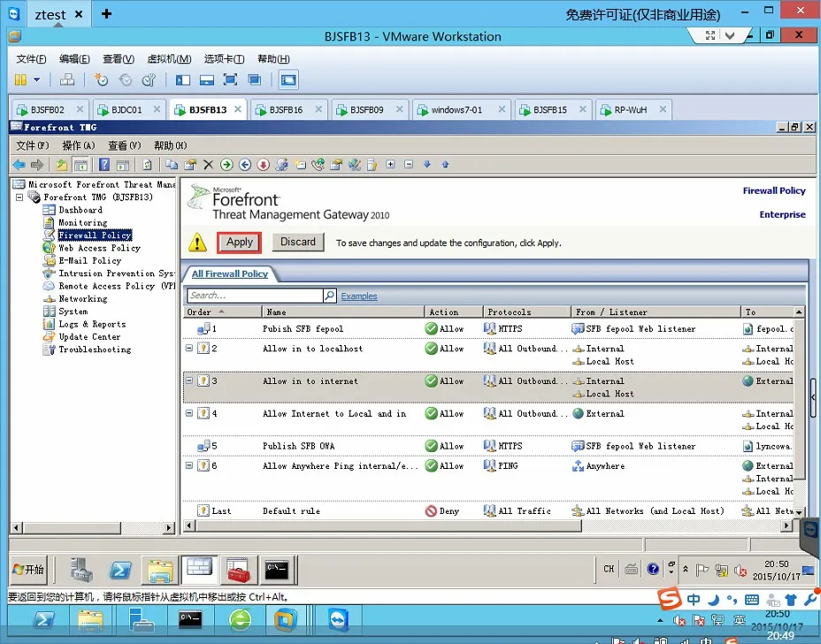The width and height of the screenshot is (821, 644).
Task: Switch to the RP-WuH VM tab
Action: [634, 110]
